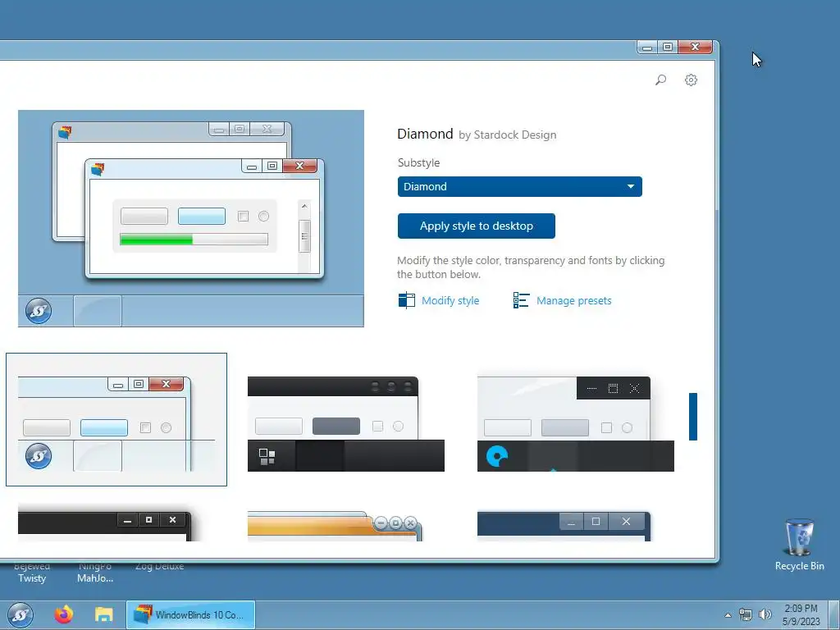Launch Firefox from the taskbar
Screen dimensions: 840x630
click(64, 614)
